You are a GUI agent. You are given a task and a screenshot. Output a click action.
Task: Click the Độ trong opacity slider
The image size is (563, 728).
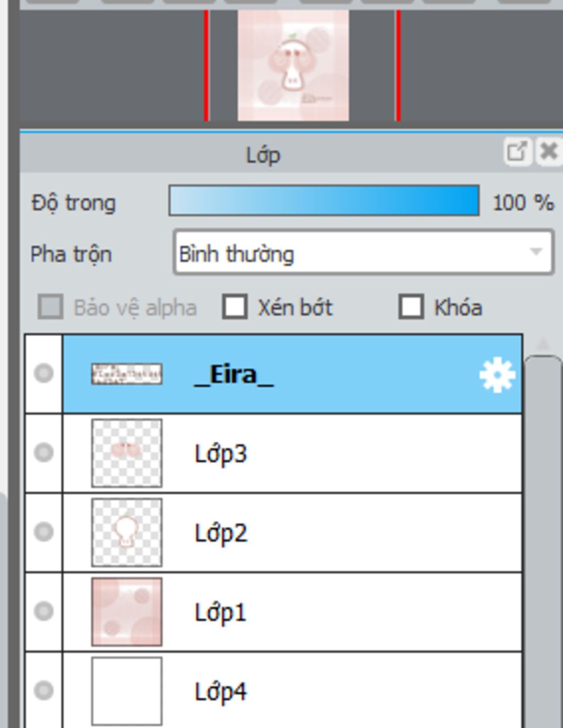(x=324, y=201)
